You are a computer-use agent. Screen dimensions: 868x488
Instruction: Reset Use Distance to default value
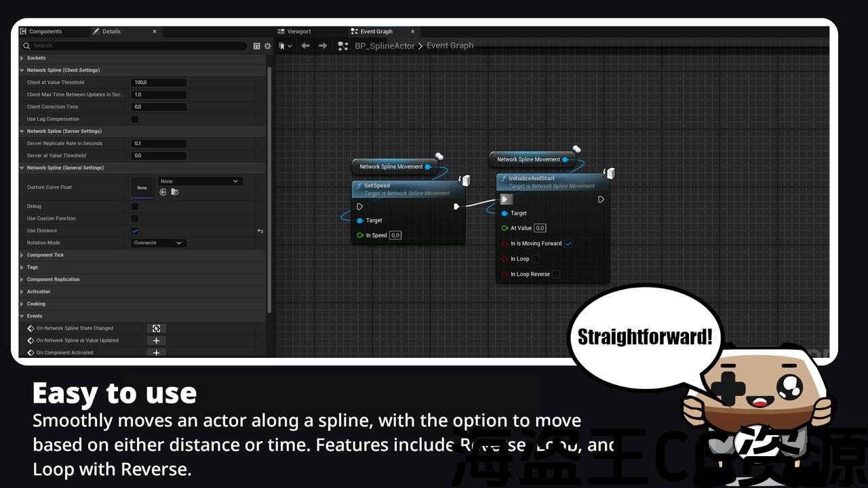point(260,231)
